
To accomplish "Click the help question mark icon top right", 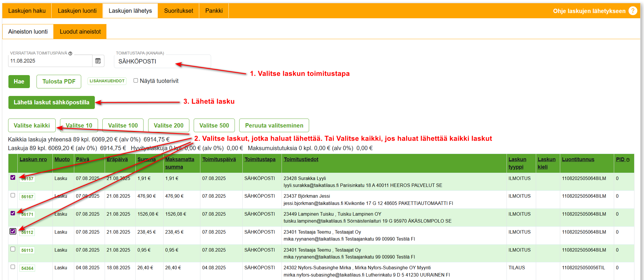I will point(633,11).
